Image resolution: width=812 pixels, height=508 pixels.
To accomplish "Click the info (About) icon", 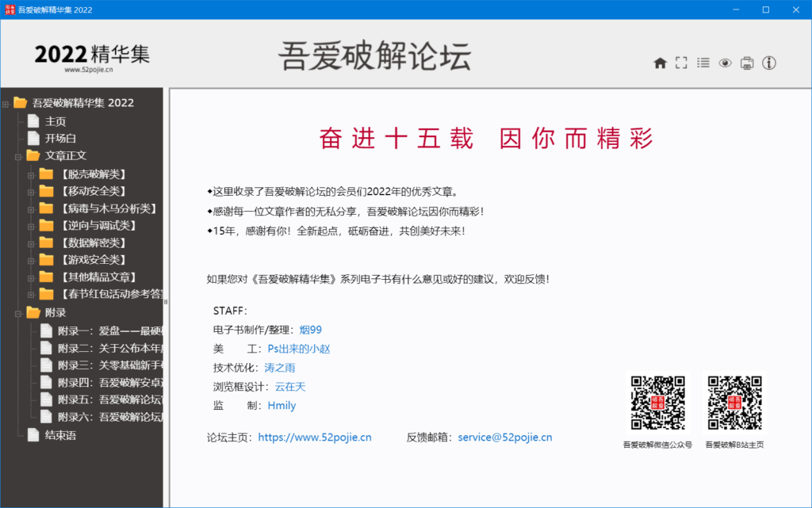I will (x=768, y=63).
